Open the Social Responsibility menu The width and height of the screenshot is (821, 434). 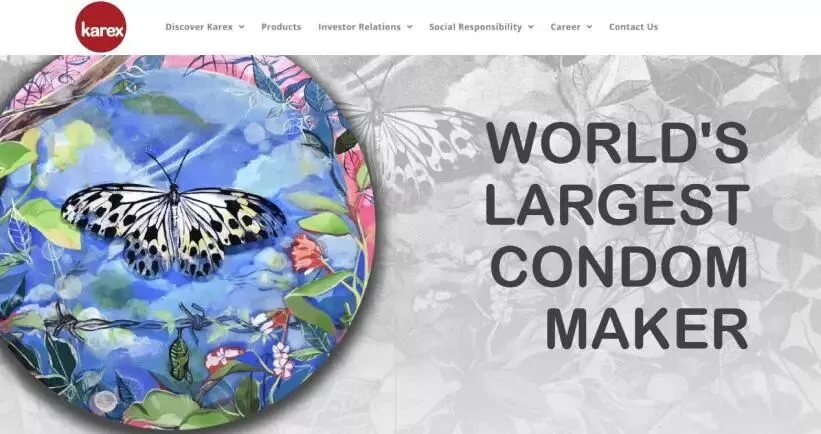click(475, 27)
